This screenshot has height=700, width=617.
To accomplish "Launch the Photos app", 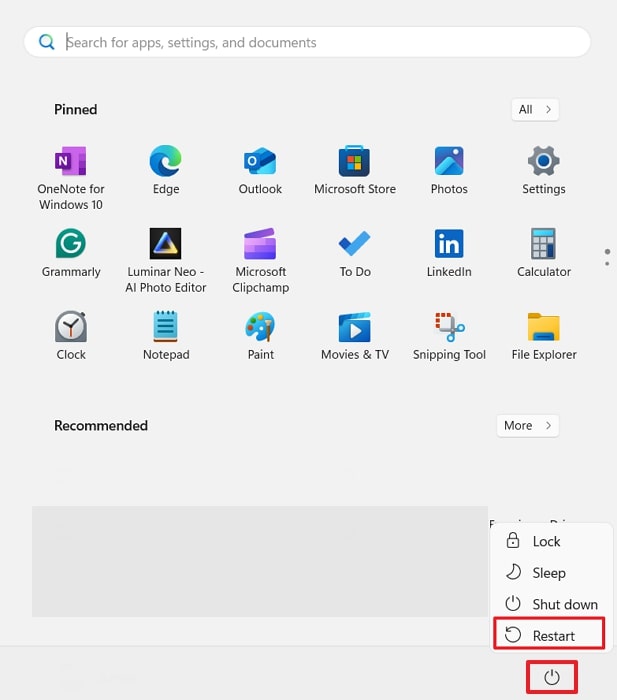I will pos(449,170).
